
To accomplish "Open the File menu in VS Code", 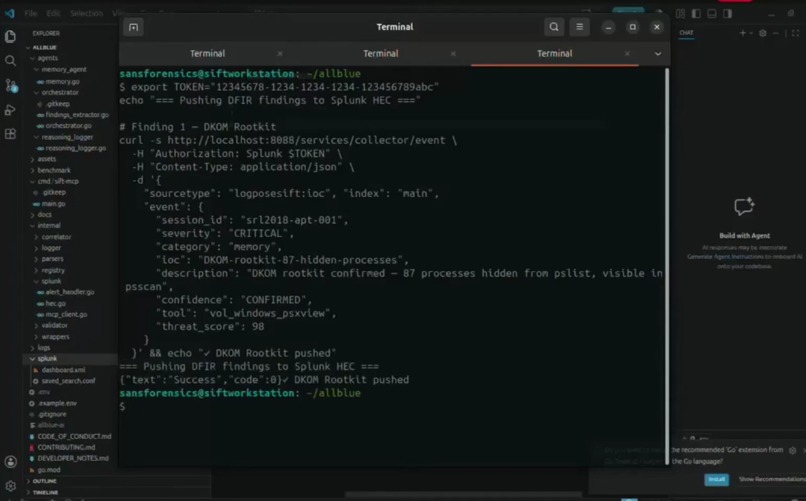I will tap(31, 13).
